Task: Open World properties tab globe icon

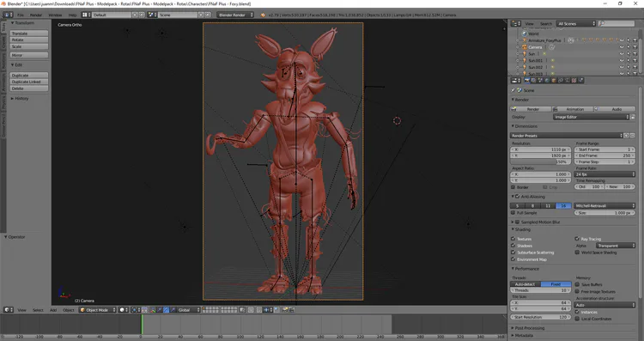Action: point(547,81)
